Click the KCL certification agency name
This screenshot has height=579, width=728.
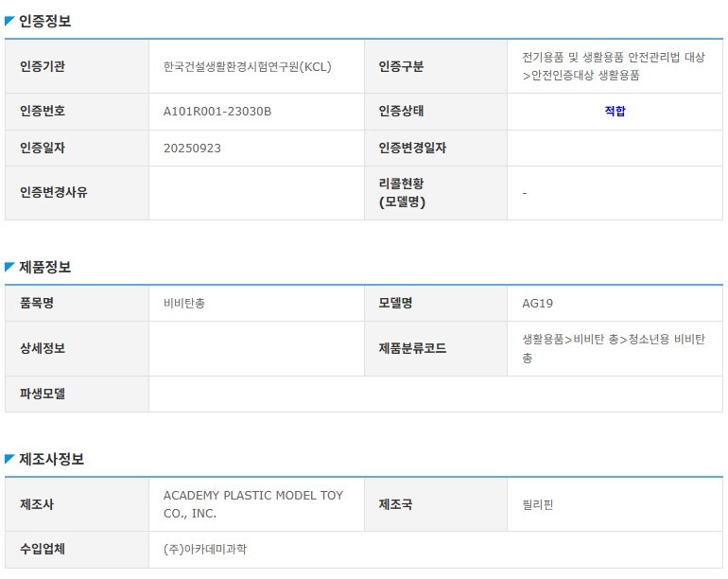[x=248, y=67]
